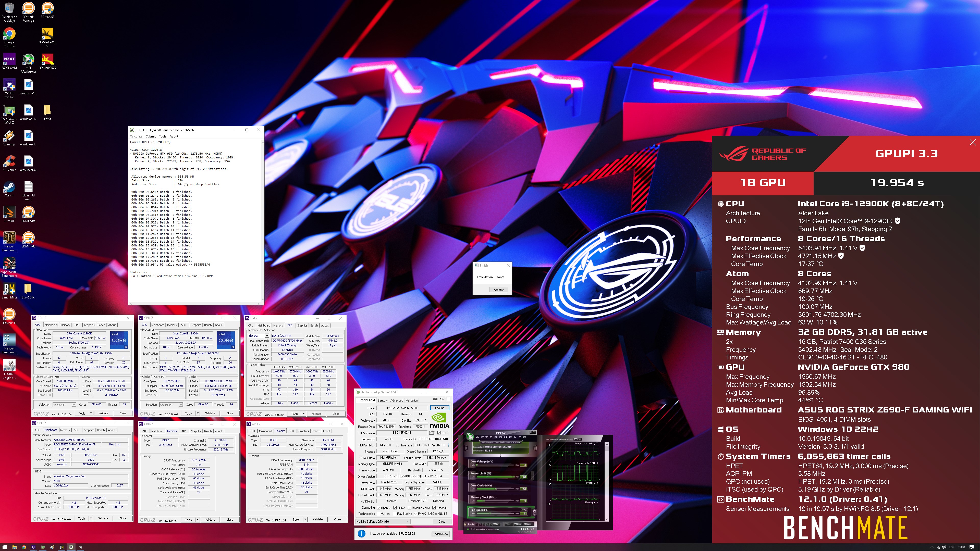Open Tools dropdown arrow in CPU-Z showing Uncore 2701.3 MHz

click(198, 519)
